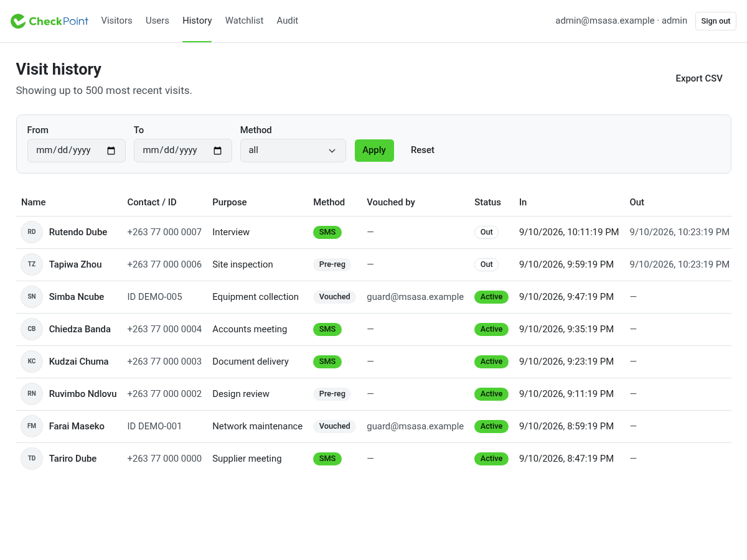The width and height of the screenshot is (747, 560).
Task: Click the name Tariro Dube
Action: click(73, 459)
